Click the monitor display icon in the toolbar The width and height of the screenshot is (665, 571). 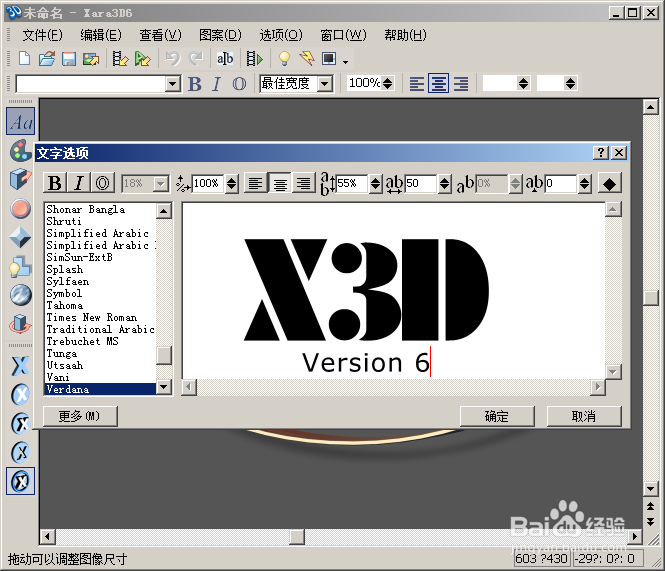tap(329, 59)
